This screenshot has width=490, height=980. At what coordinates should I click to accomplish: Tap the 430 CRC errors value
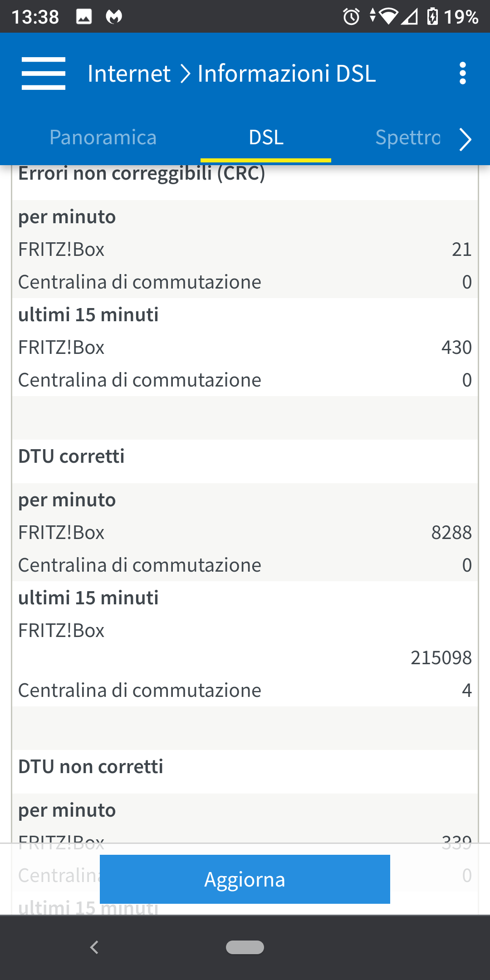pyautogui.click(x=456, y=348)
